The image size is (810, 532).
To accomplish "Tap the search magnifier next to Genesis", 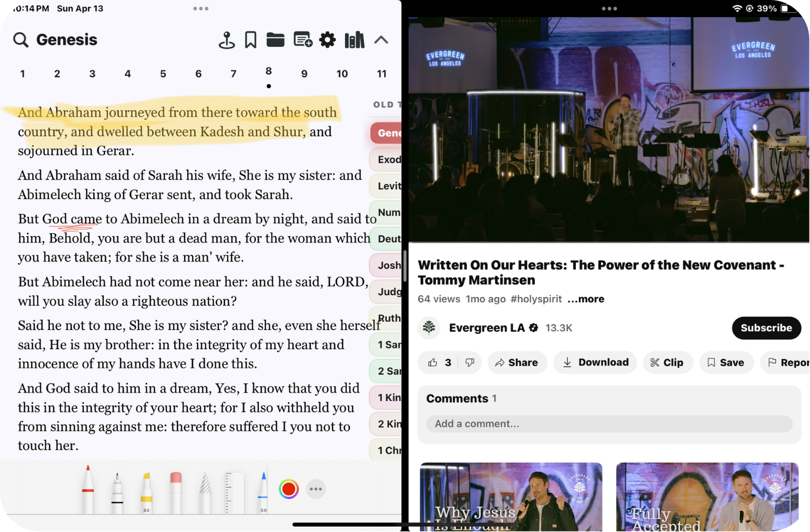I will tap(21, 40).
